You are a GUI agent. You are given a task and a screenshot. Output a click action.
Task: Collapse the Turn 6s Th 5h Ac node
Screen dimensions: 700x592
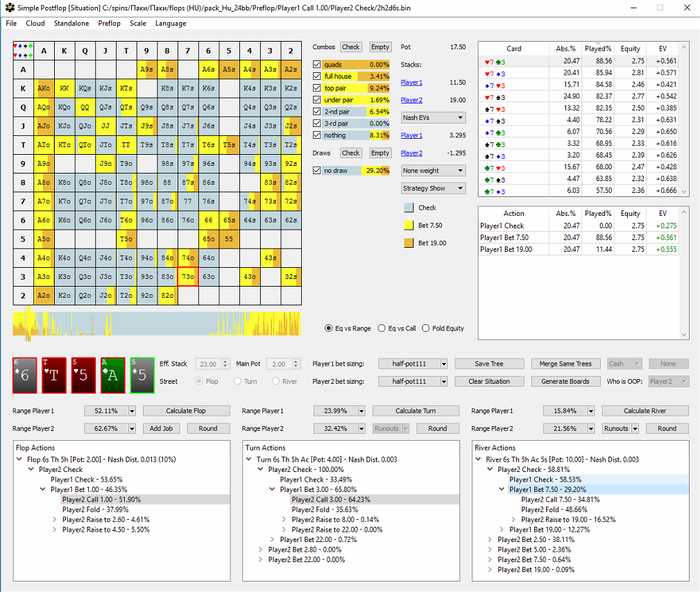click(x=249, y=459)
